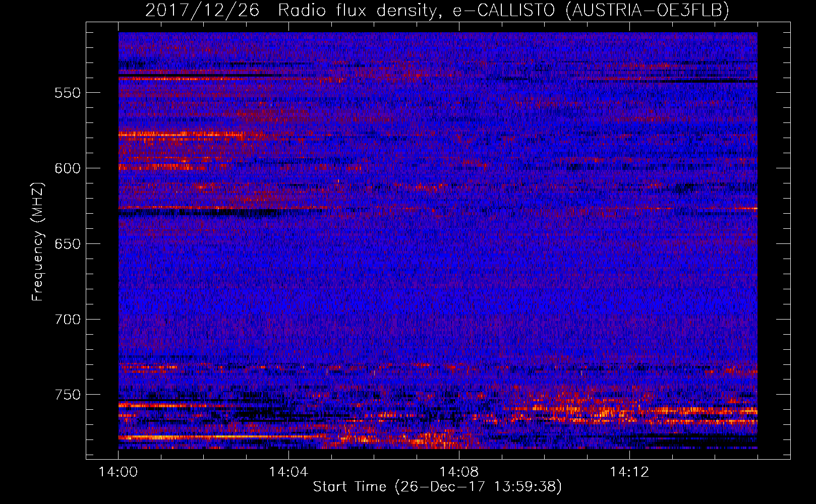
Task: Click the 750 frequency tick label
Action: coord(68,395)
